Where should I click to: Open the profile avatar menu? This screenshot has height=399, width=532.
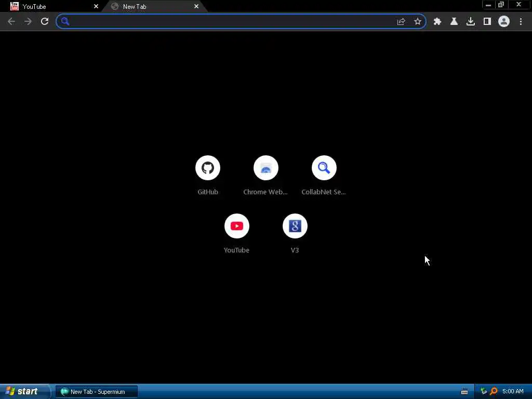[504, 21]
